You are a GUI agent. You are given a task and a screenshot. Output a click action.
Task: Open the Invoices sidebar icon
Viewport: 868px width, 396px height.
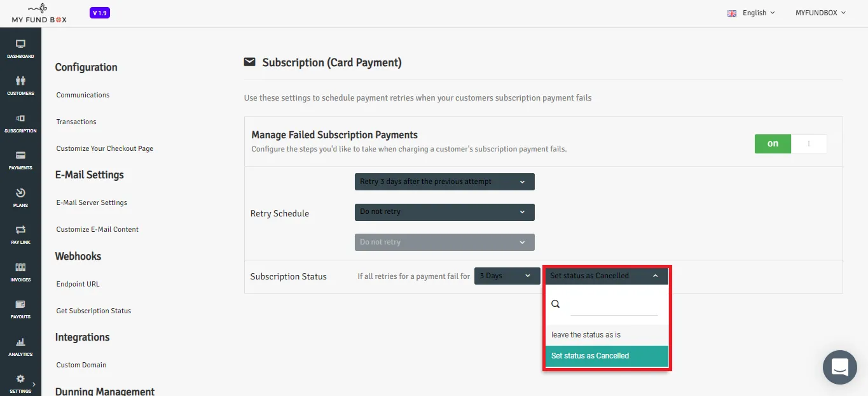(20, 267)
